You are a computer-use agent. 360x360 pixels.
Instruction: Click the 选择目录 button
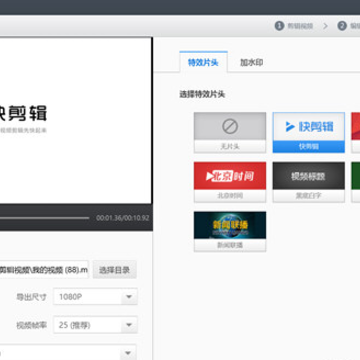pyautogui.click(x=114, y=270)
